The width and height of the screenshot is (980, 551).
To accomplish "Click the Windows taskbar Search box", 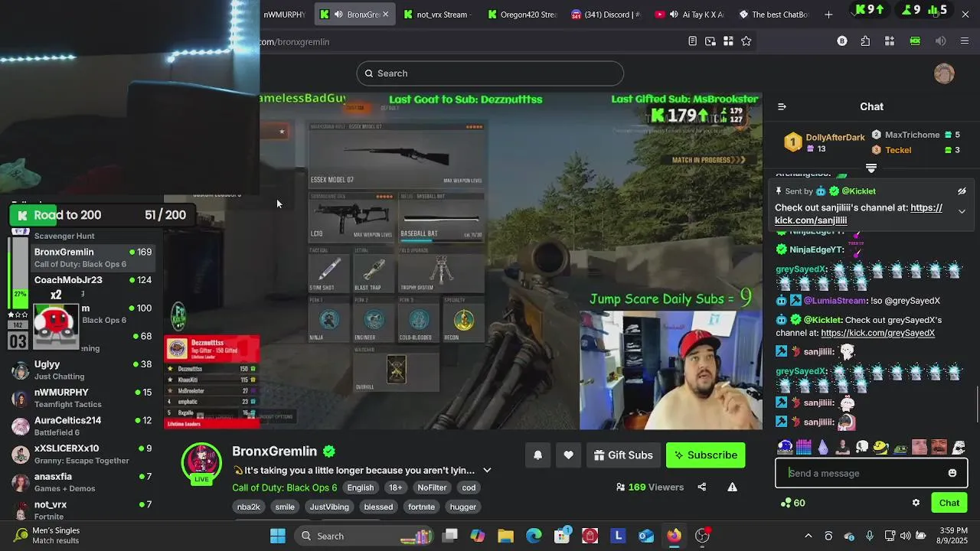I will point(363,536).
